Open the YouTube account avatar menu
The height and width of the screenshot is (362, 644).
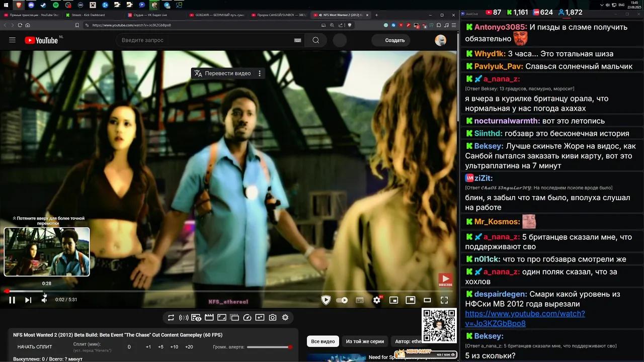[x=441, y=40]
